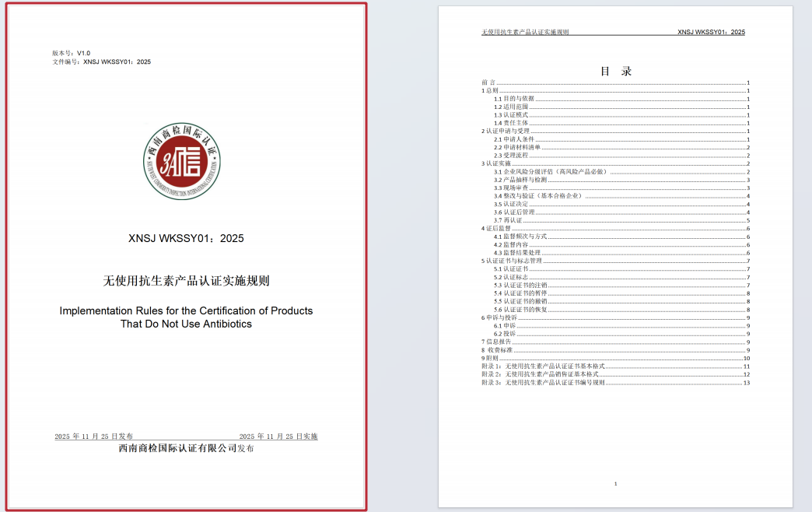
Task: Open the table of contents page
Action: click(x=614, y=257)
